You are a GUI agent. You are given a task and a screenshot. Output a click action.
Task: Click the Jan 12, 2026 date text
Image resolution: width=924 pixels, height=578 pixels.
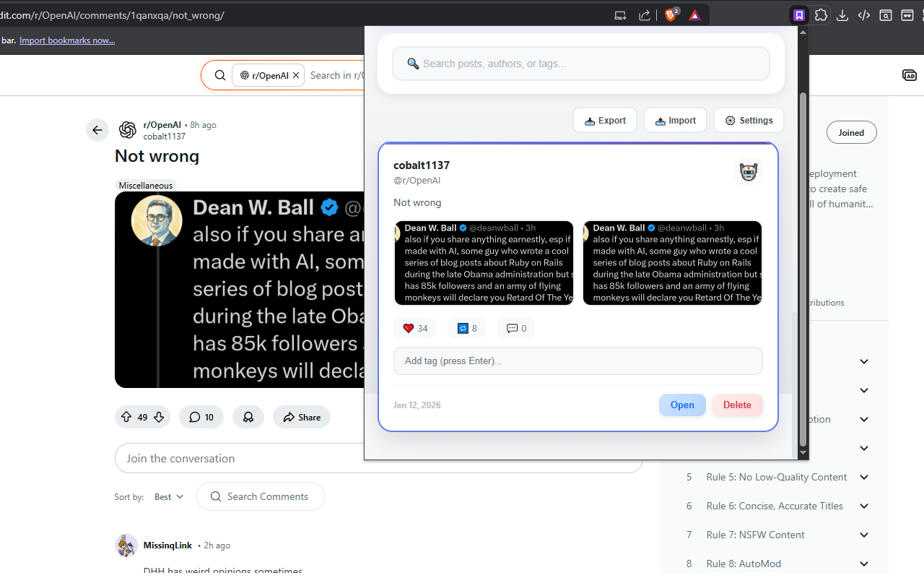click(417, 405)
